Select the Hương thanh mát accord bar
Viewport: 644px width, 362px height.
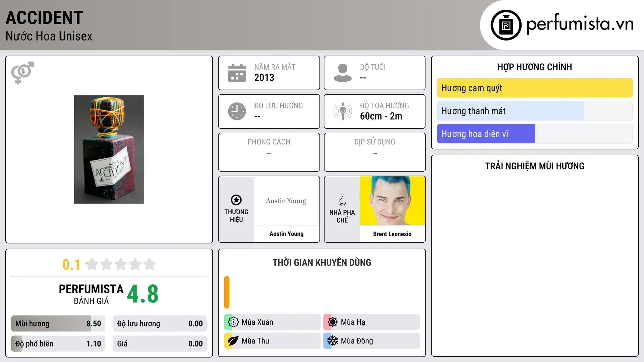coord(535,111)
